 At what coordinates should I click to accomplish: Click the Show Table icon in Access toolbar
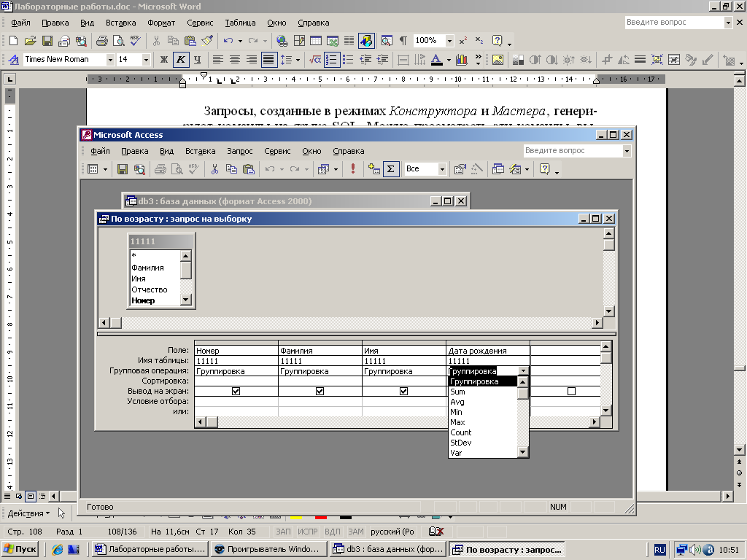[x=374, y=169]
